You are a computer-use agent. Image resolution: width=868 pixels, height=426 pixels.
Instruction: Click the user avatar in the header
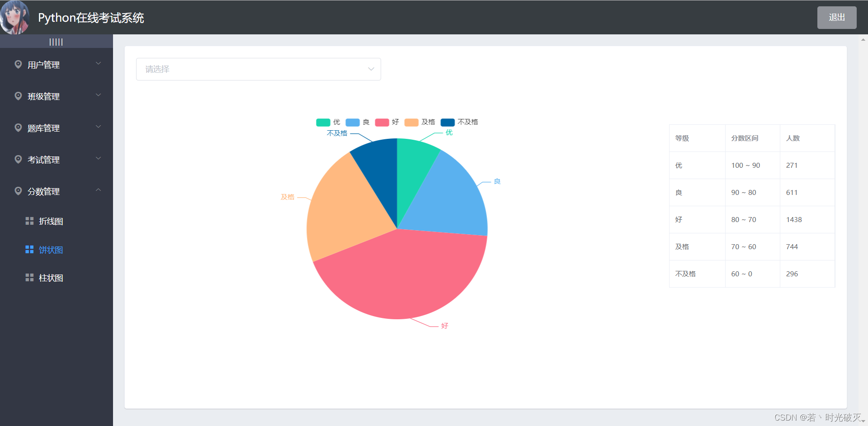(x=15, y=17)
